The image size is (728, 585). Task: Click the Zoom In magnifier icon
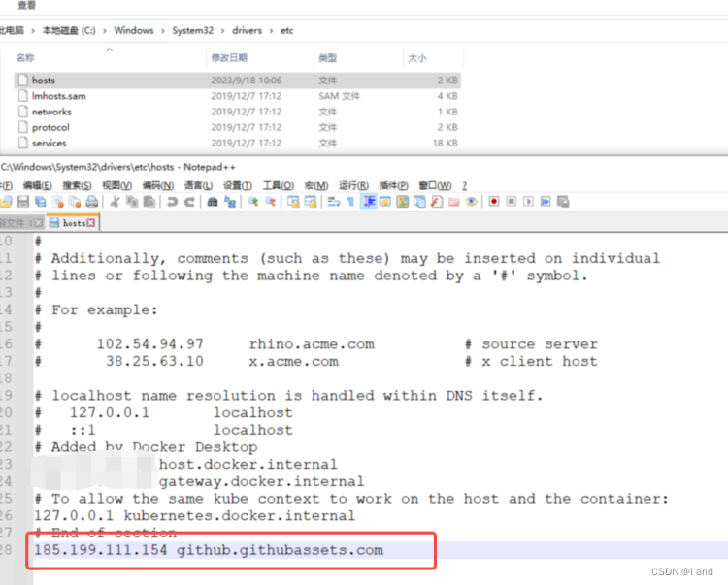pyautogui.click(x=253, y=202)
